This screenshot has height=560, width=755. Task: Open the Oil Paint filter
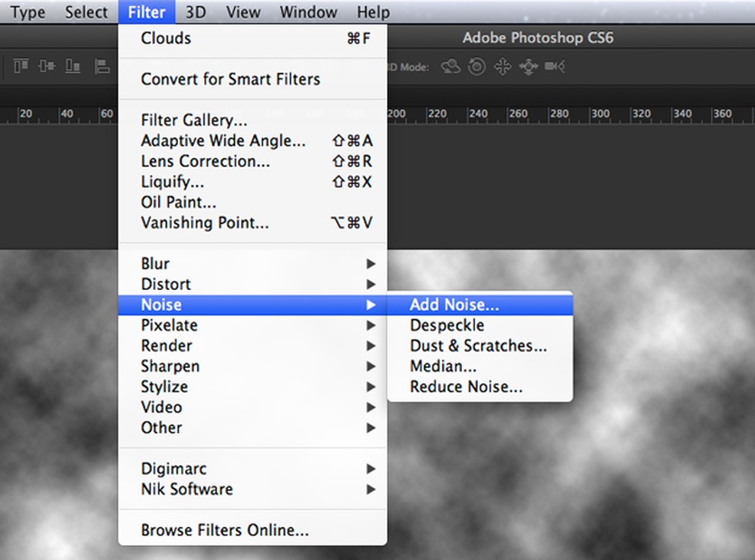[252, 203]
